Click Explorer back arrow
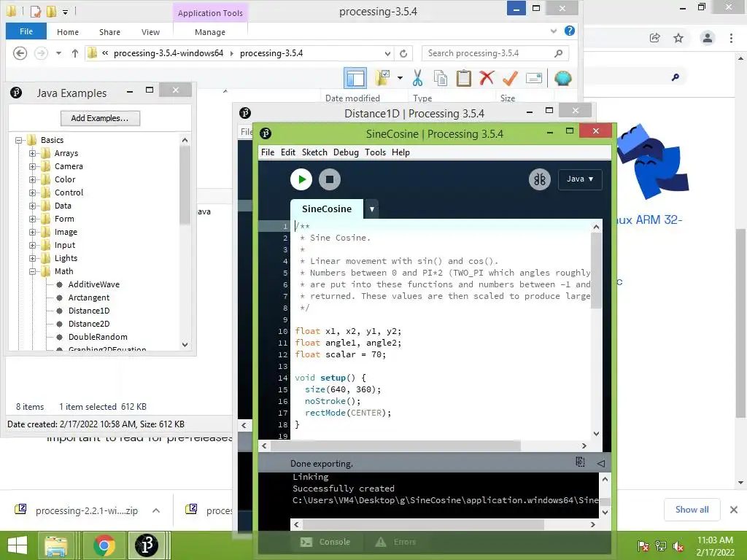 coord(20,52)
